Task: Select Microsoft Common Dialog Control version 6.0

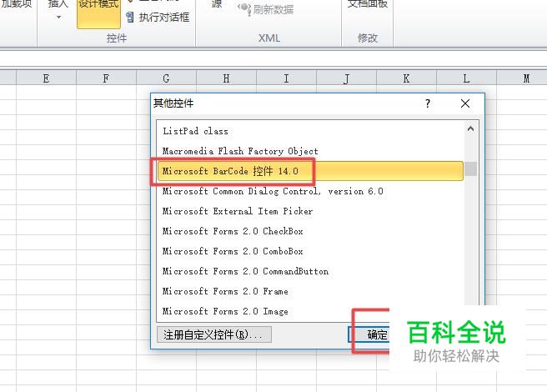Action: tap(310, 191)
